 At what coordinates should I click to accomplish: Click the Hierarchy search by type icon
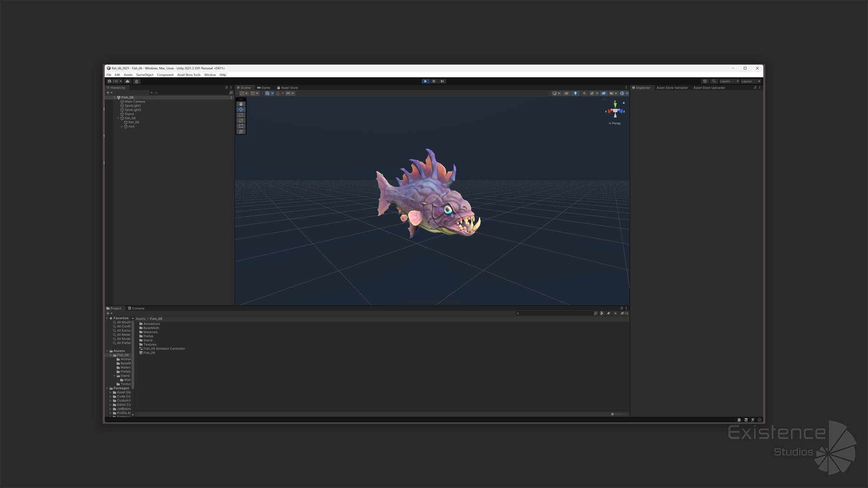(x=231, y=93)
